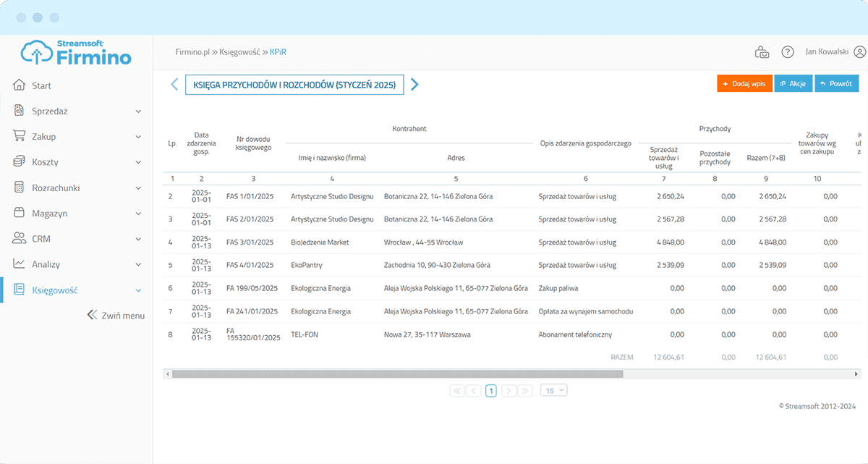The width and height of the screenshot is (868, 464).
Task: Jump to first page of results
Action: click(x=456, y=391)
